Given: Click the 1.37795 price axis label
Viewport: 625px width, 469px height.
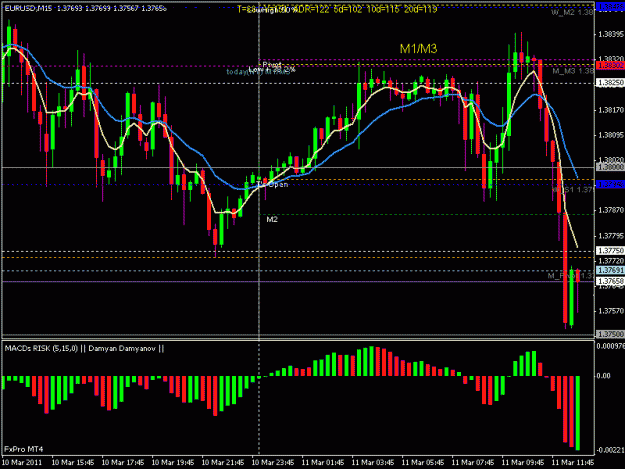Looking at the screenshot, I should click(x=611, y=236).
